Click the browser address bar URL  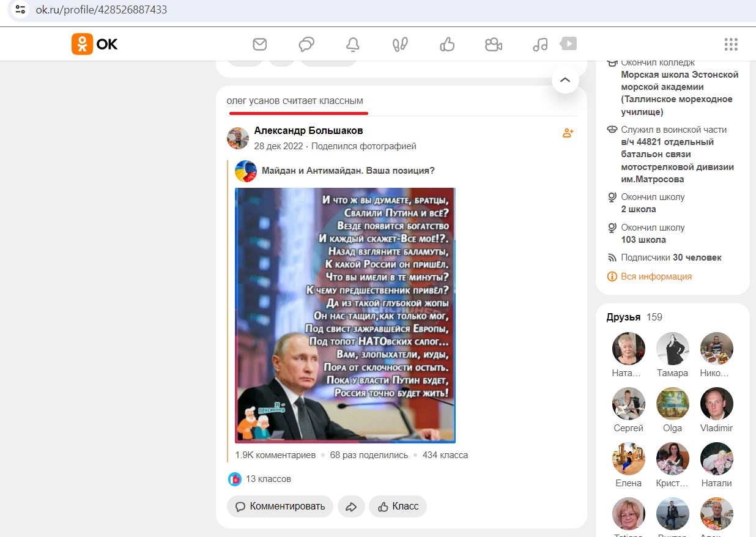click(x=102, y=10)
